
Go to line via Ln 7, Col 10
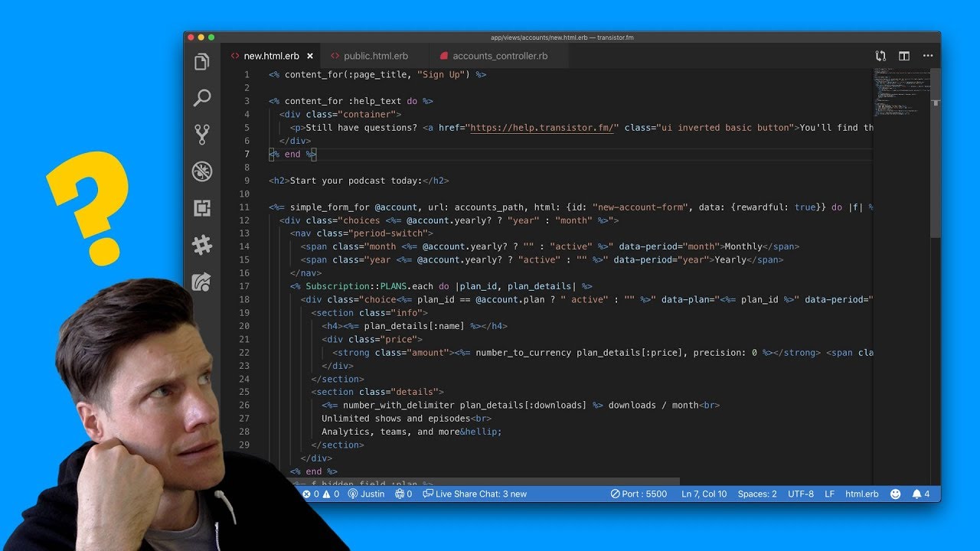[704, 494]
